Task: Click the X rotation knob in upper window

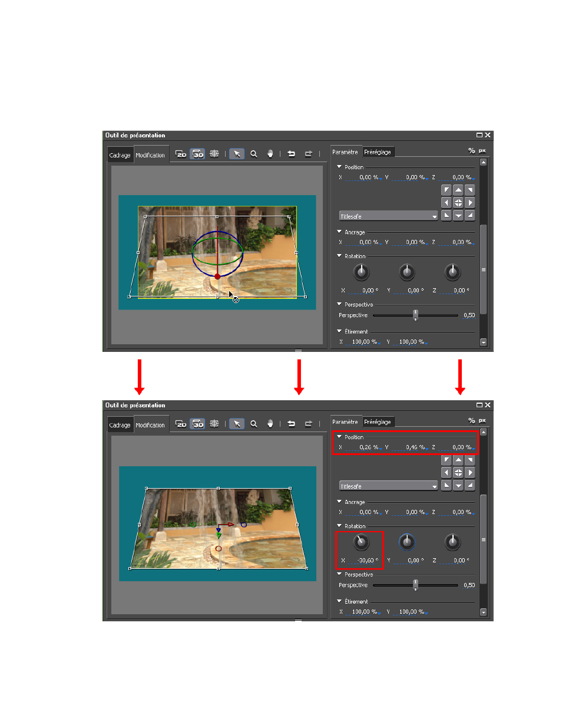Action: [361, 272]
